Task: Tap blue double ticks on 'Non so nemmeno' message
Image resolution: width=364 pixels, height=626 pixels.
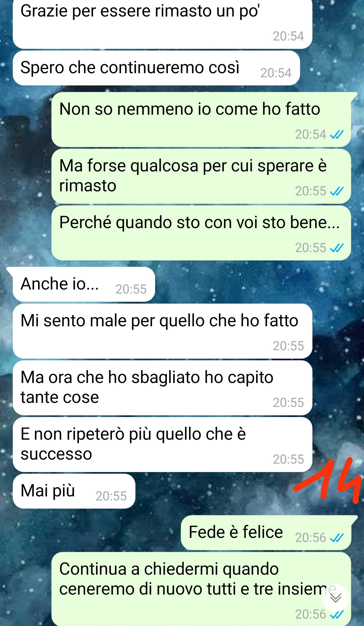Action: tap(337, 135)
